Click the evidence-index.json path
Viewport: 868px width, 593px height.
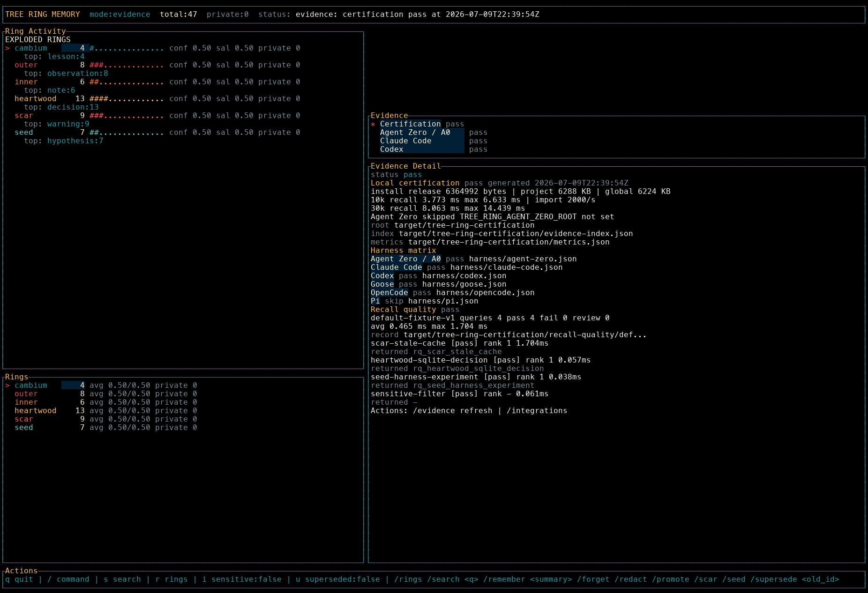click(516, 234)
